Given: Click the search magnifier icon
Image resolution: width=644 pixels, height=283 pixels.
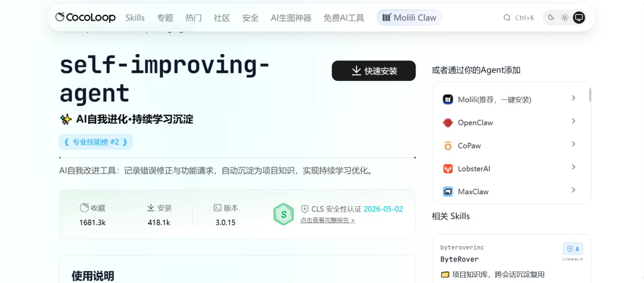Looking at the screenshot, I should (x=507, y=18).
